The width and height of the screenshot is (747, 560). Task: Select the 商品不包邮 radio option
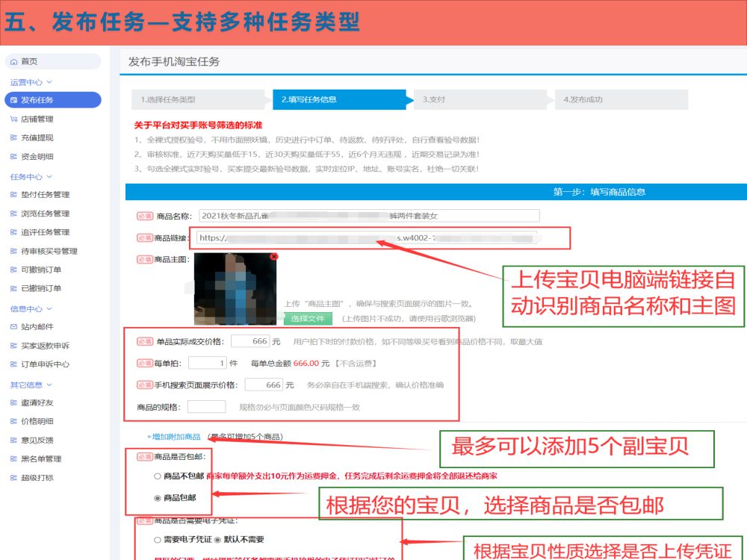[x=157, y=476]
